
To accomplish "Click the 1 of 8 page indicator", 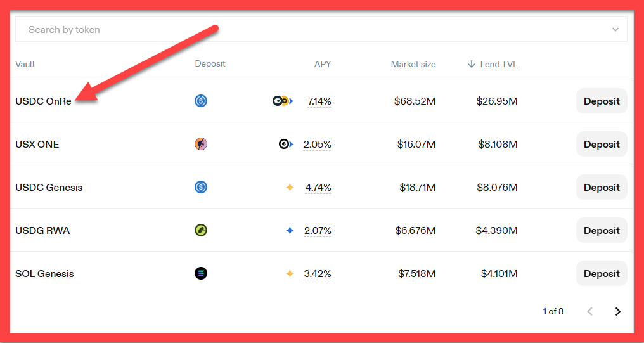I will [x=553, y=311].
